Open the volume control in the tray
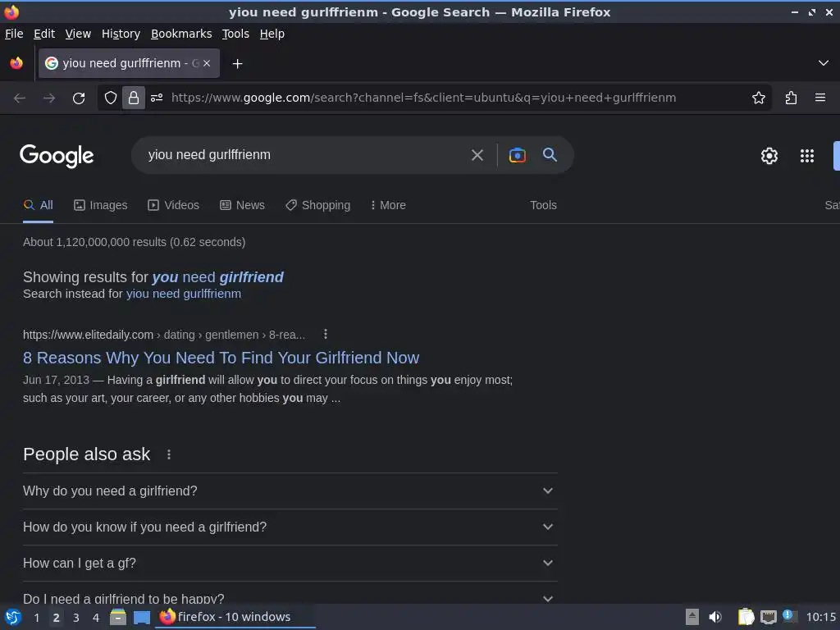The height and width of the screenshot is (630, 840). 715,617
